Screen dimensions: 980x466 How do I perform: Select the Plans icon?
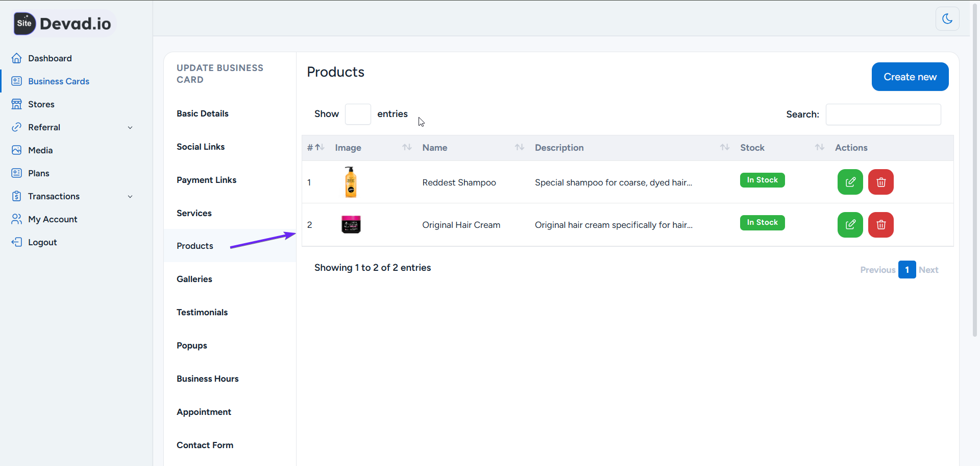tap(17, 173)
